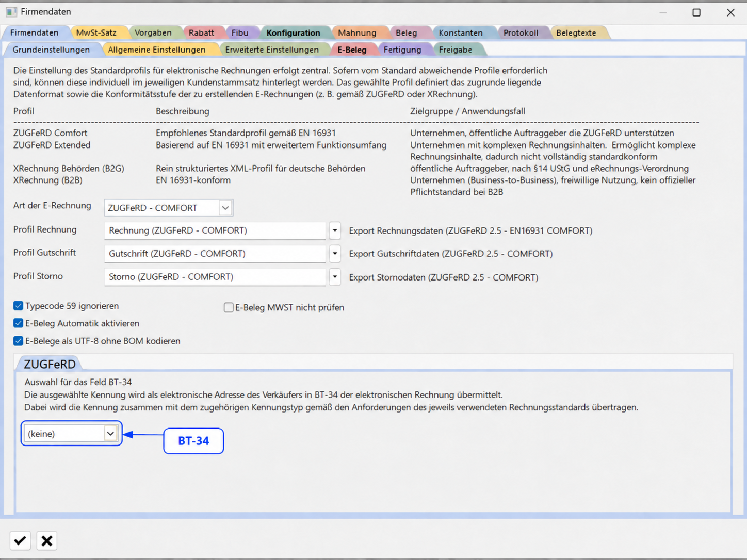Cancel with the X button at bottom

click(x=47, y=540)
